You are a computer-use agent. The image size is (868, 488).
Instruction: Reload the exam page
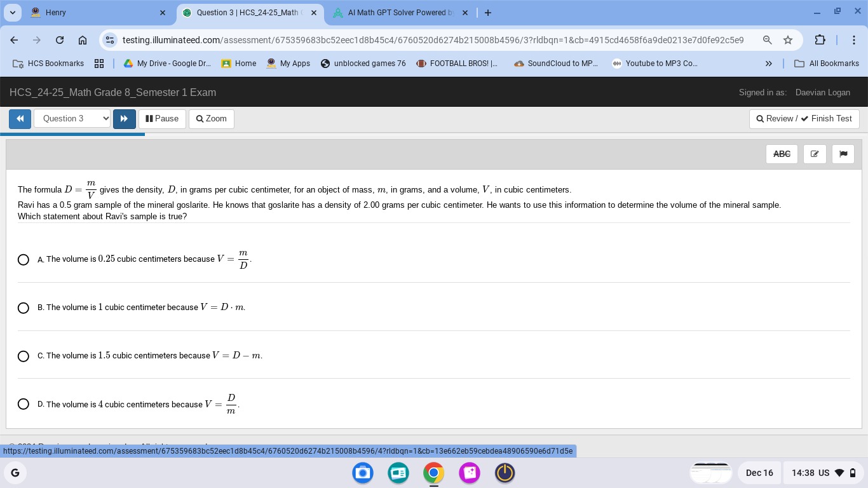(x=60, y=40)
